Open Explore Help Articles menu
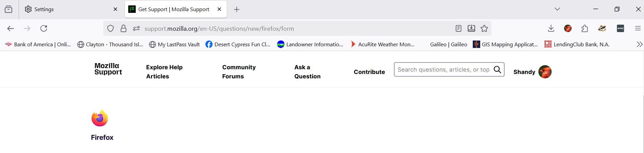Viewport: 644px width, 153px height. (x=164, y=72)
